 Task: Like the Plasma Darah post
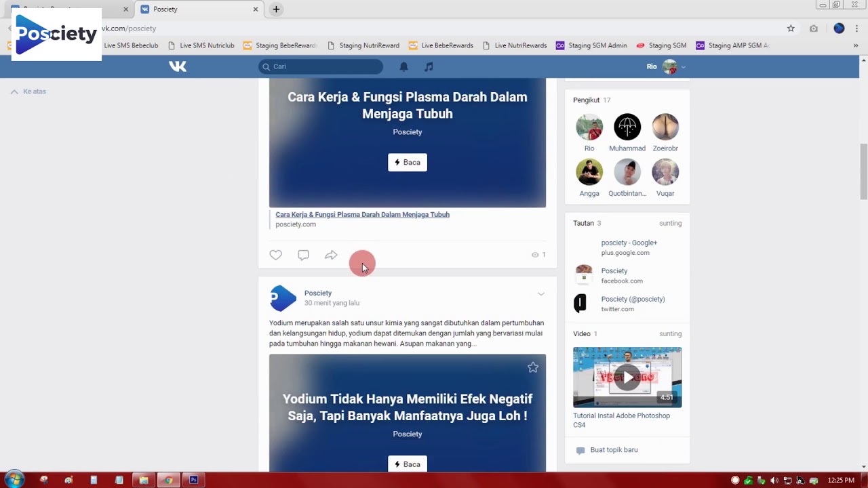[x=275, y=255]
